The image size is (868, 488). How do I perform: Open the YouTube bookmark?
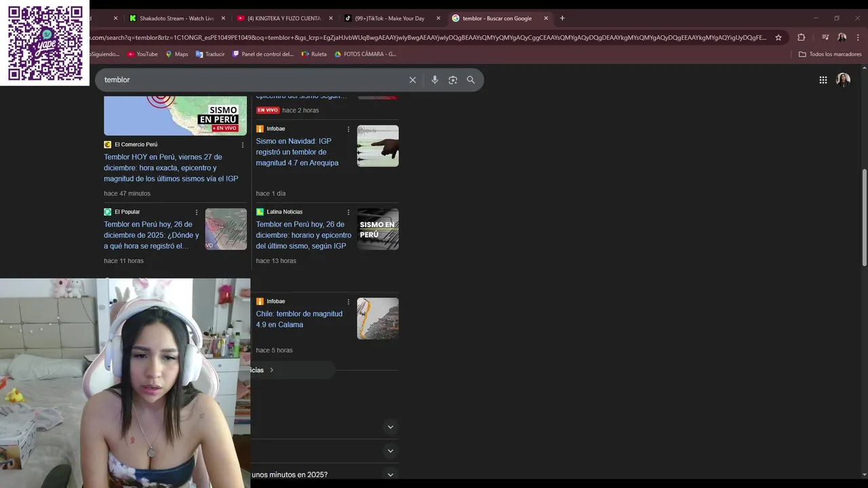[142, 54]
